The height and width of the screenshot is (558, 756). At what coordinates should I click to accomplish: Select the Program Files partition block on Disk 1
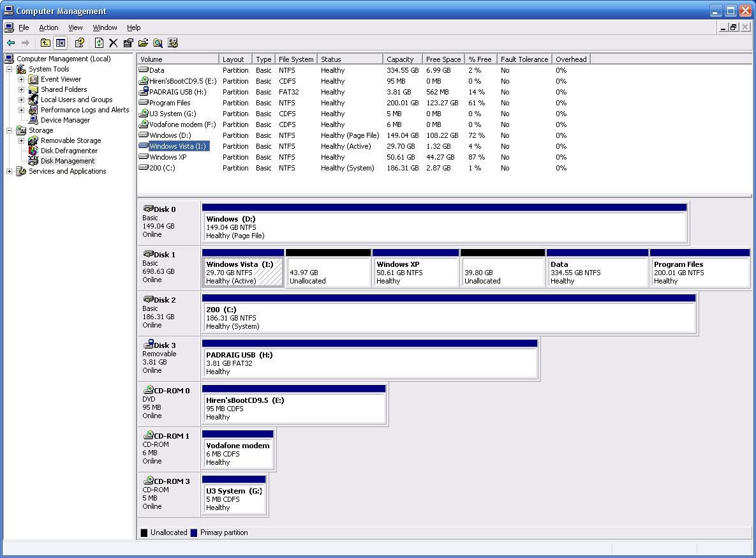(x=700, y=268)
